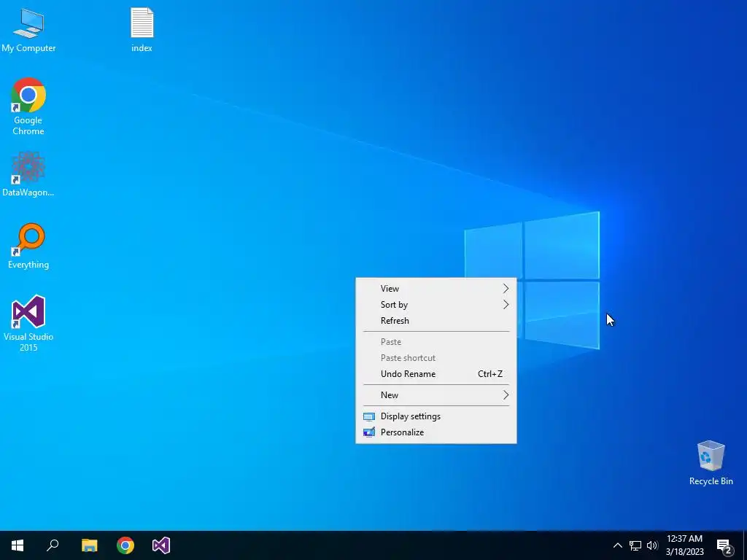Open taskbar search magnifier
Screen dimensions: 747x560
point(53,545)
